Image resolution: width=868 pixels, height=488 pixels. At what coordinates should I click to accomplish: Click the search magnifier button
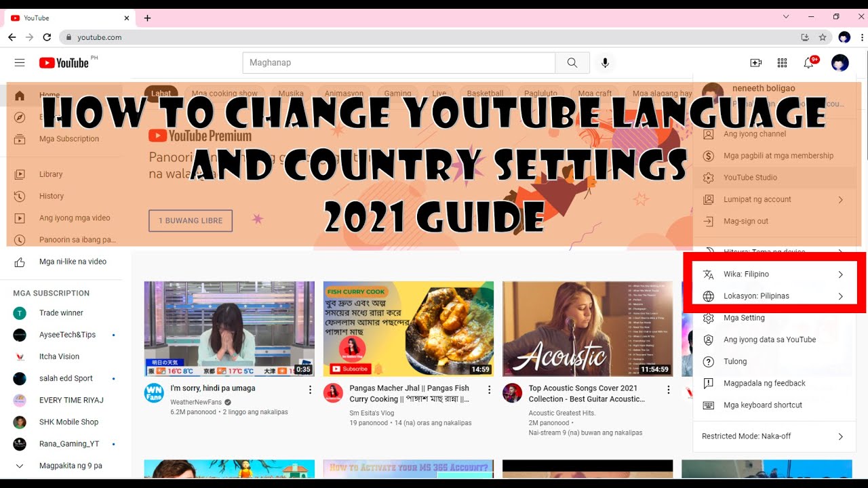pos(572,62)
